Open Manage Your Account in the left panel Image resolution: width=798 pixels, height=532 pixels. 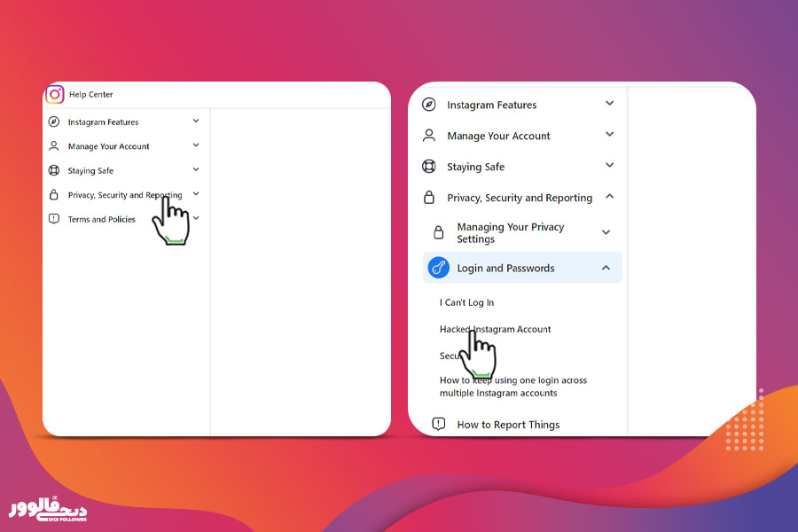point(108,146)
